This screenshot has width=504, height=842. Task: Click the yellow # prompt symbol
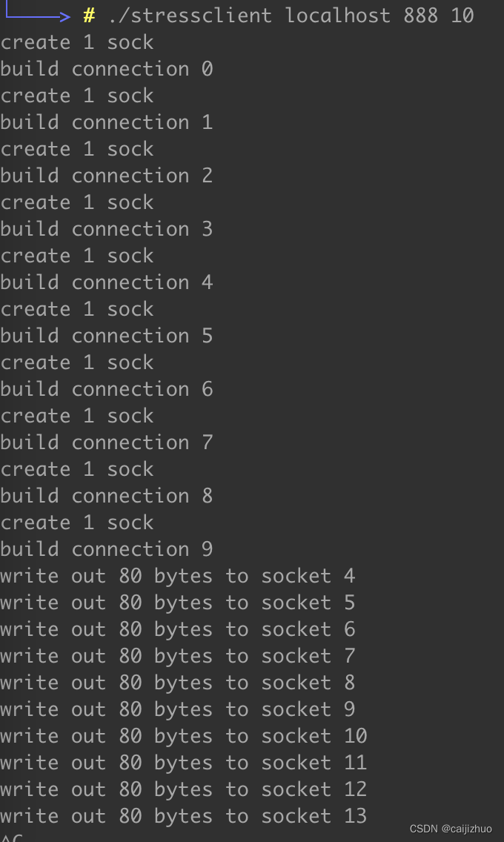coord(89,16)
